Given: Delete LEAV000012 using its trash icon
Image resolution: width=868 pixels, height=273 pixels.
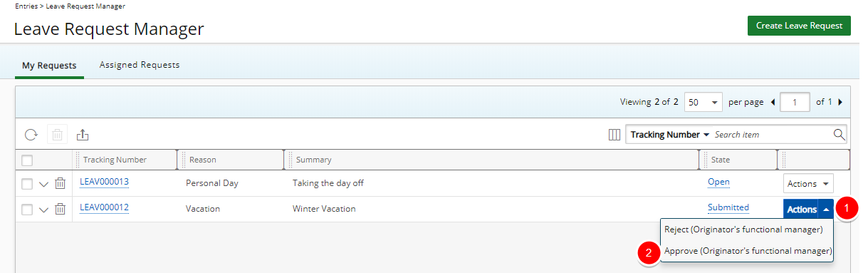Looking at the screenshot, I should click(61, 209).
